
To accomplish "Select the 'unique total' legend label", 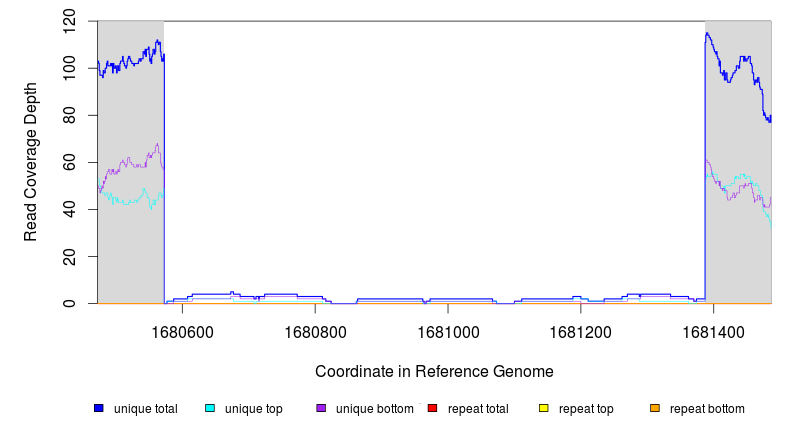I will click(145, 409).
